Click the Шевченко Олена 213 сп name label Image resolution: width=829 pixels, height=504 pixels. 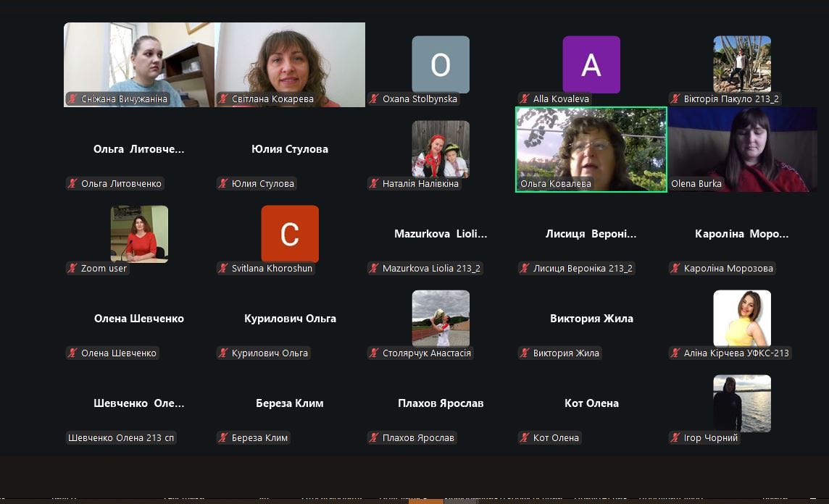coord(121,438)
